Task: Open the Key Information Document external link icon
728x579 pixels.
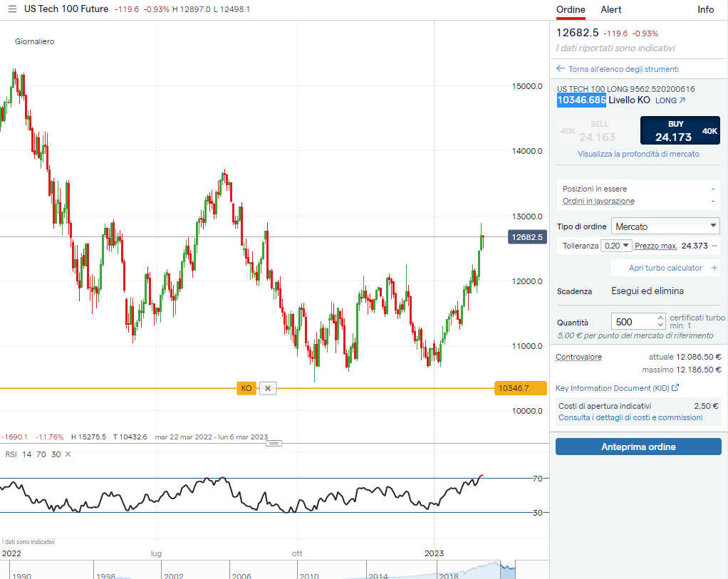Action: [675, 388]
